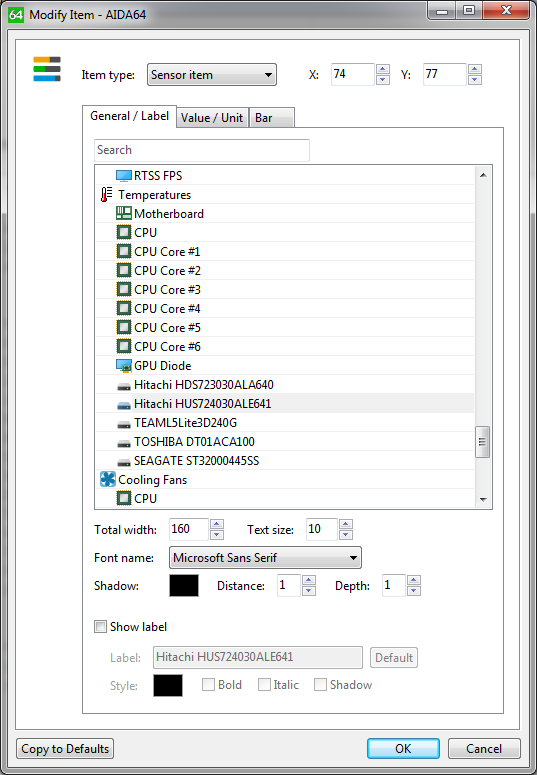The width and height of the screenshot is (537, 775).
Task: Select the Motherboard temperature sensor icon
Action: pyautogui.click(x=124, y=214)
